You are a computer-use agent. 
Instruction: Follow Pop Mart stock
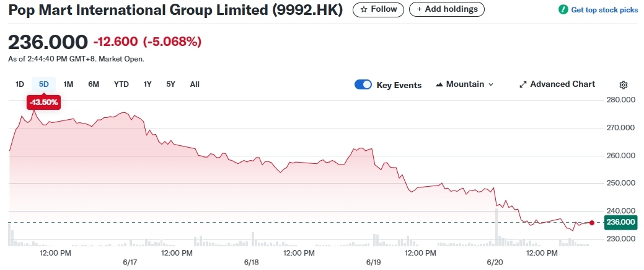click(378, 9)
